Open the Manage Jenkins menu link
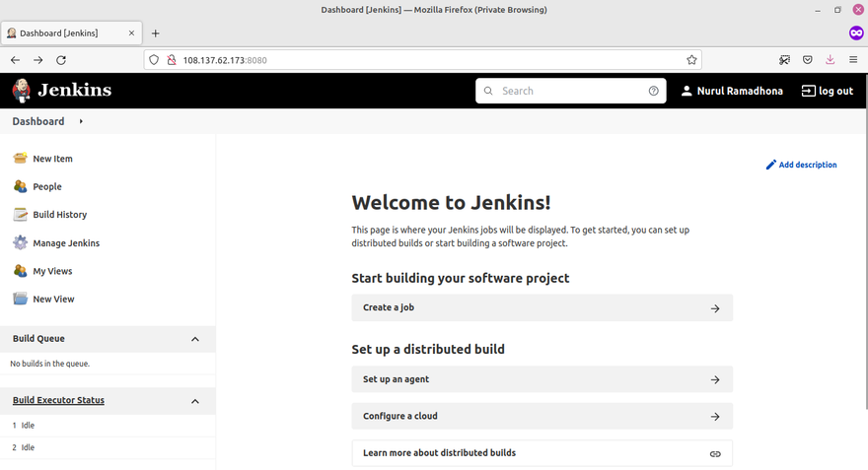The height and width of the screenshot is (470, 868). pyautogui.click(x=66, y=242)
